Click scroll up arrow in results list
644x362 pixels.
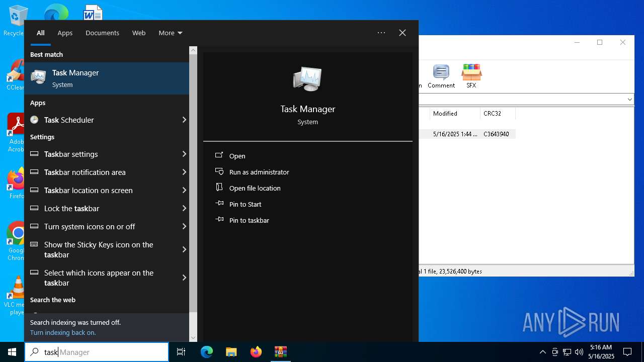(193, 50)
